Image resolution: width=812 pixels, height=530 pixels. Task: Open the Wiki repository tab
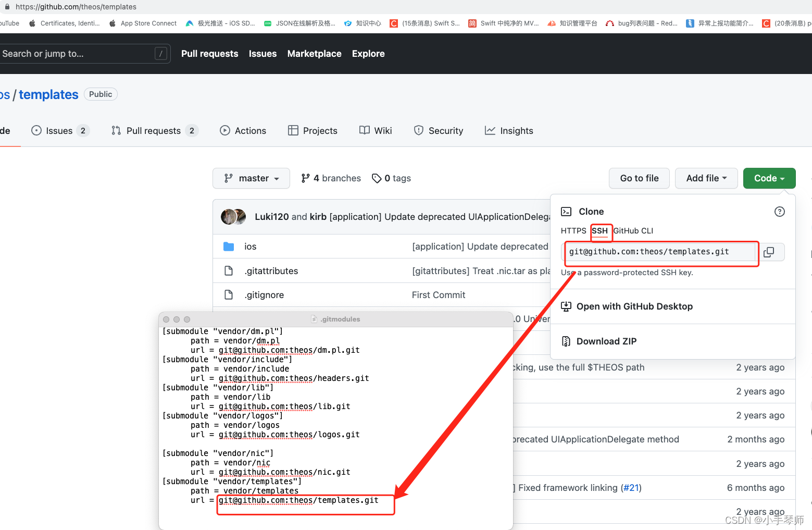(x=376, y=131)
